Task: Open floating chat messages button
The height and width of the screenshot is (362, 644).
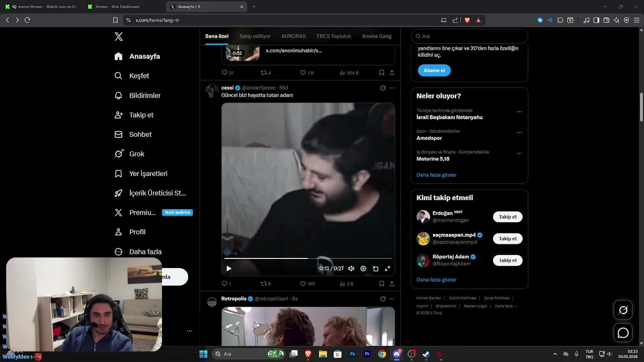Action: click(x=623, y=333)
